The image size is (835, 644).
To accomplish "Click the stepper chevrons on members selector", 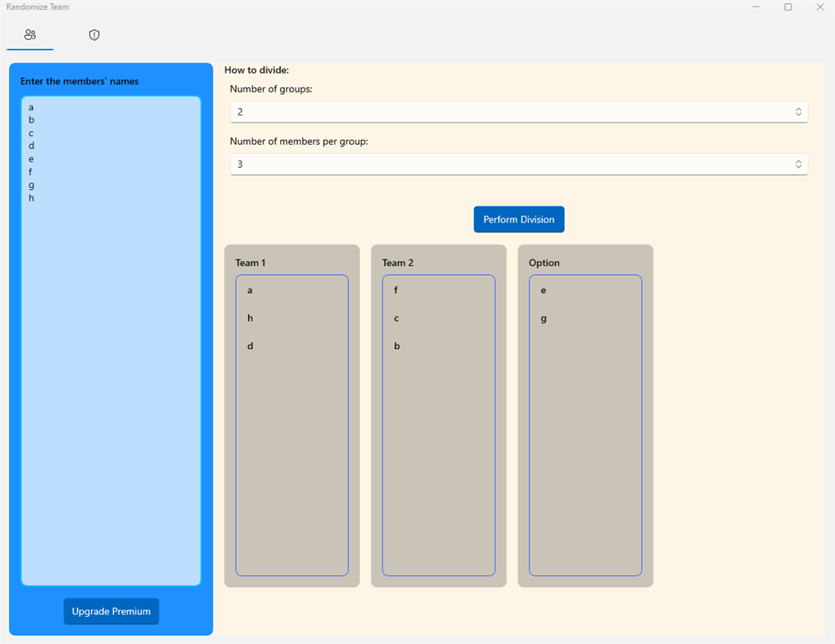I will (x=797, y=164).
